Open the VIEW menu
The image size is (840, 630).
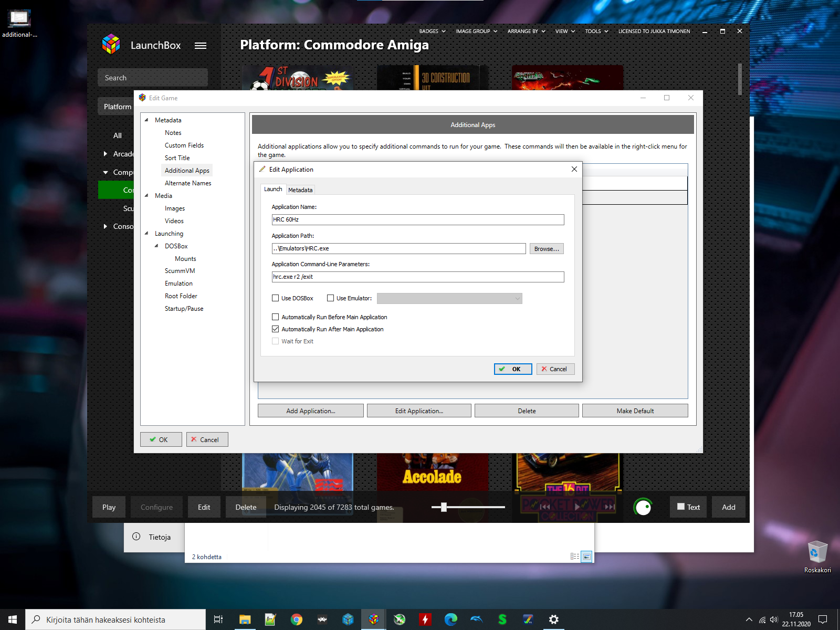pos(565,31)
